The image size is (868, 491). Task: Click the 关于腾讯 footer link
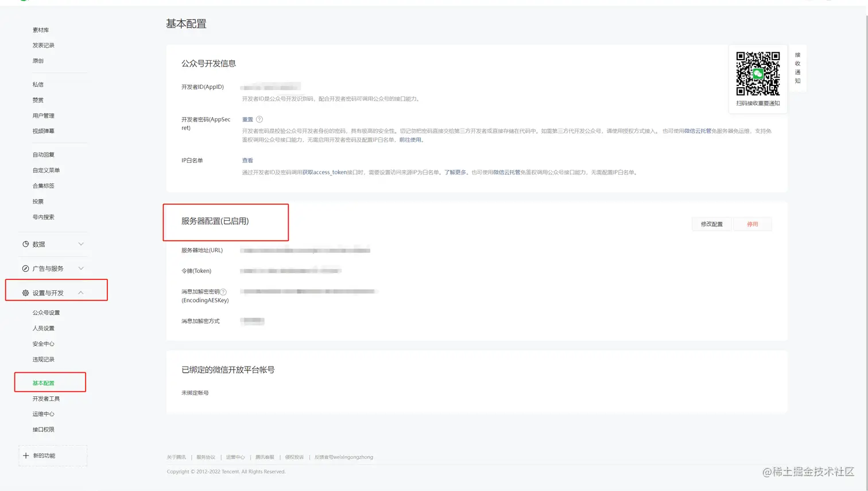tap(176, 458)
